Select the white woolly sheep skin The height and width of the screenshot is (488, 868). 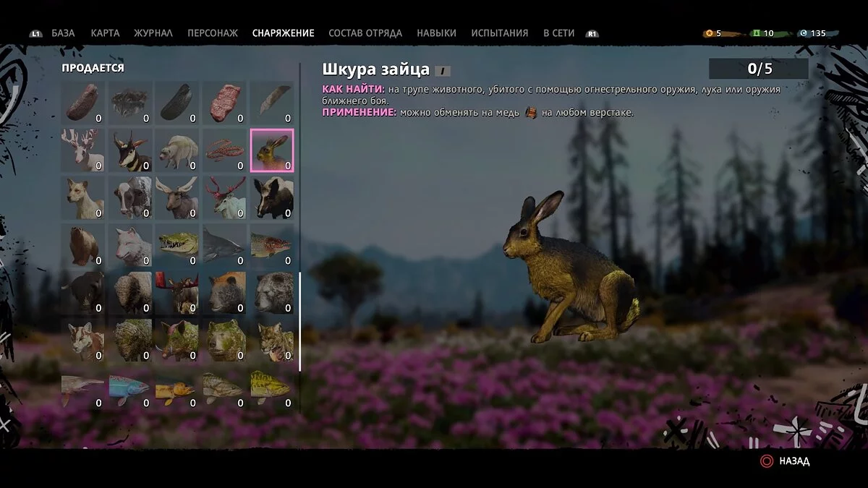click(177, 150)
